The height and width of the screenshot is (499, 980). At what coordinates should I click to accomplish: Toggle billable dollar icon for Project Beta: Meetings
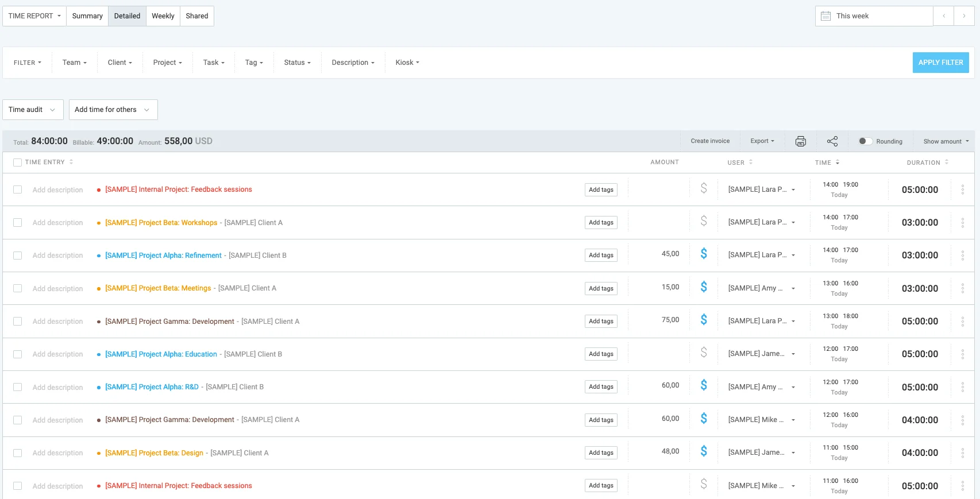click(x=704, y=287)
